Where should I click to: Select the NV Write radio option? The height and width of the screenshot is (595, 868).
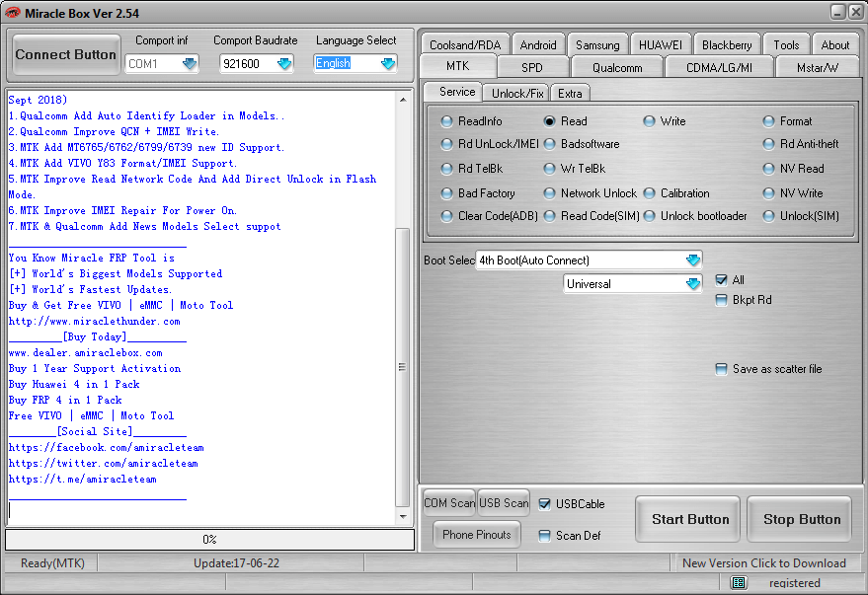(x=768, y=193)
